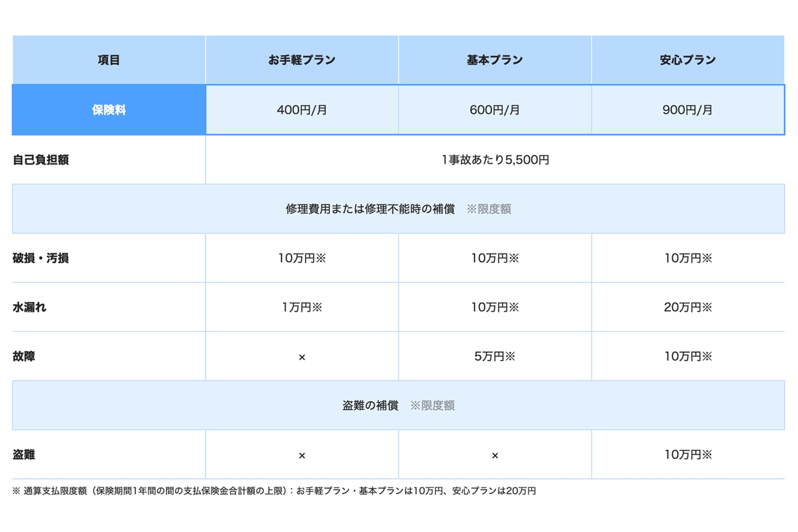Click the 修理費用または修理不能時の補償 section header
The height and width of the screenshot is (532, 798).
click(370, 209)
